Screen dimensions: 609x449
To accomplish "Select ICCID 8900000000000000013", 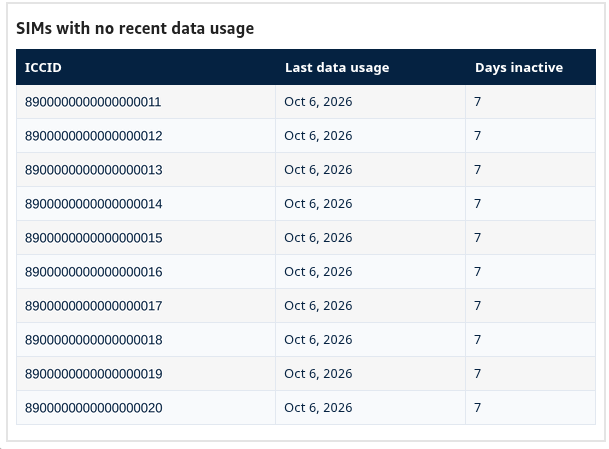I will (94, 170).
